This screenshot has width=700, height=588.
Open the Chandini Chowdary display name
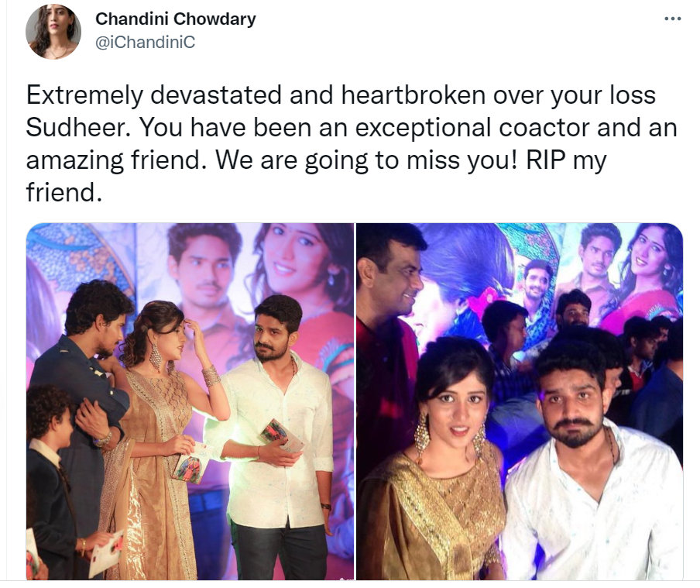point(176,19)
